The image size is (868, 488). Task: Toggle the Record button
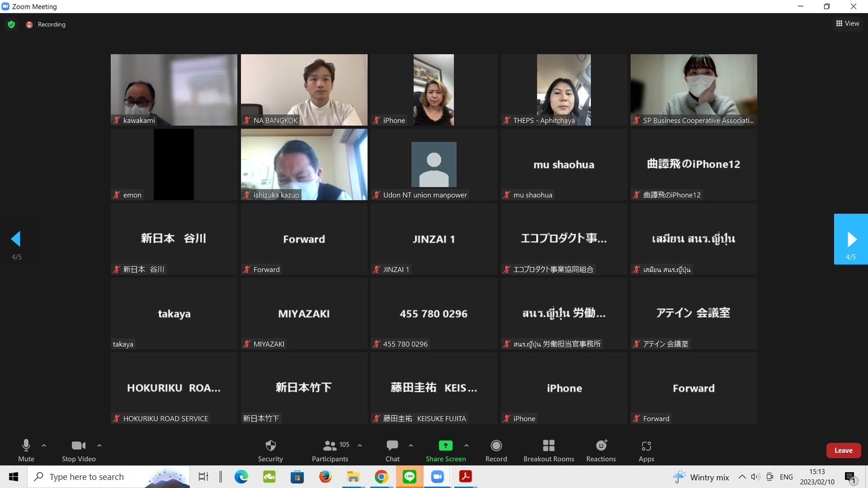[496, 450]
